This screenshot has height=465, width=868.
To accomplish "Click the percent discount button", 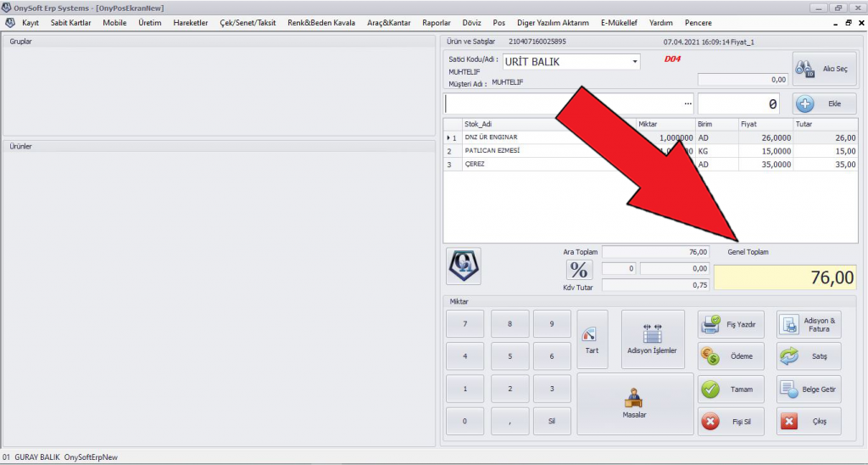I will coord(579,270).
